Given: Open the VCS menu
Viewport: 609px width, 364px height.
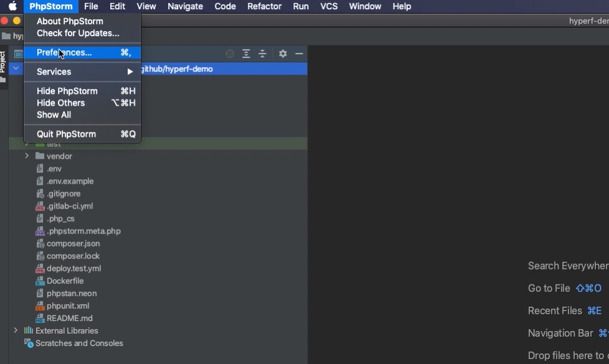Looking at the screenshot, I should (329, 6).
